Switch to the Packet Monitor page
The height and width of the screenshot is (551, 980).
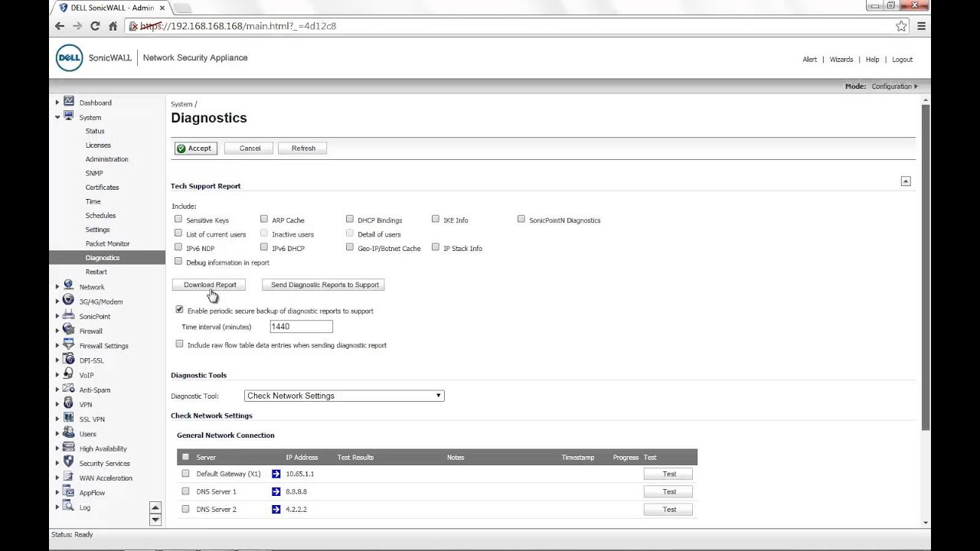click(107, 243)
